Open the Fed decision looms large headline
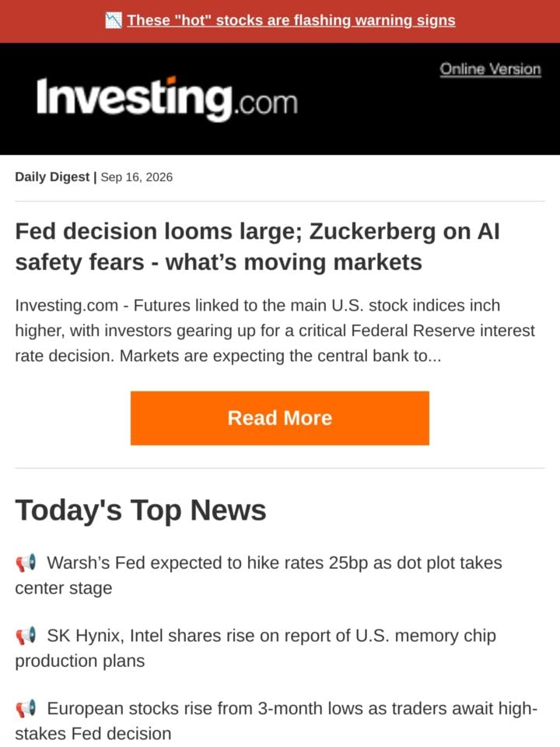The width and height of the screenshot is (560, 747). 257,247
